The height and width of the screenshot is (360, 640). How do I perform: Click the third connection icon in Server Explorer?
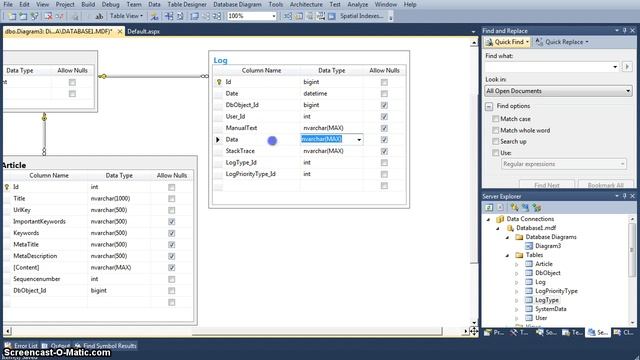tap(537, 207)
